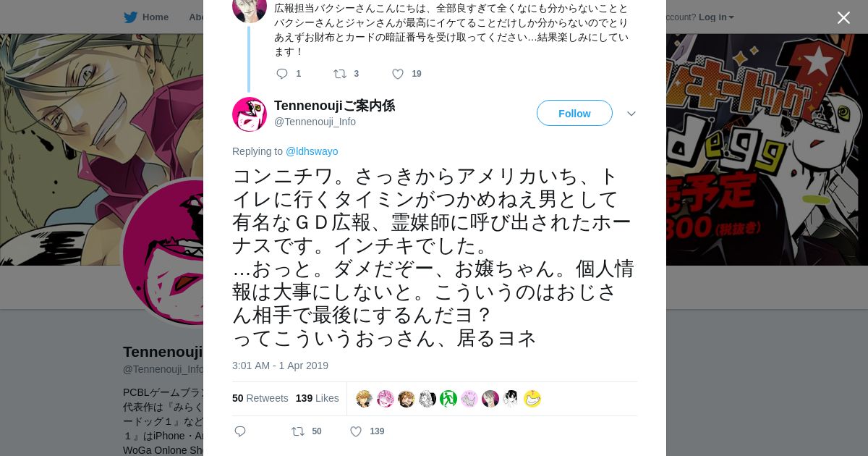Screen dimensions: 868x456
Task: Click the reply icon under the main tweet
Action: pos(240,431)
